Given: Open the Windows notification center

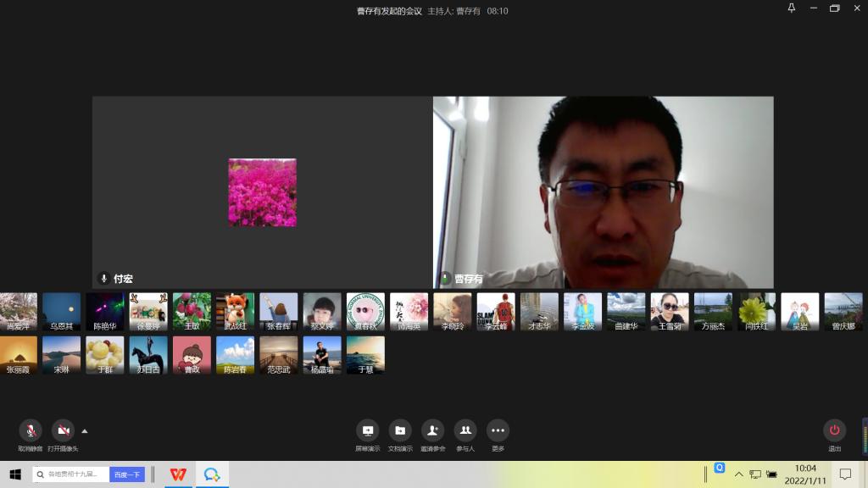Looking at the screenshot, I should [x=845, y=474].
